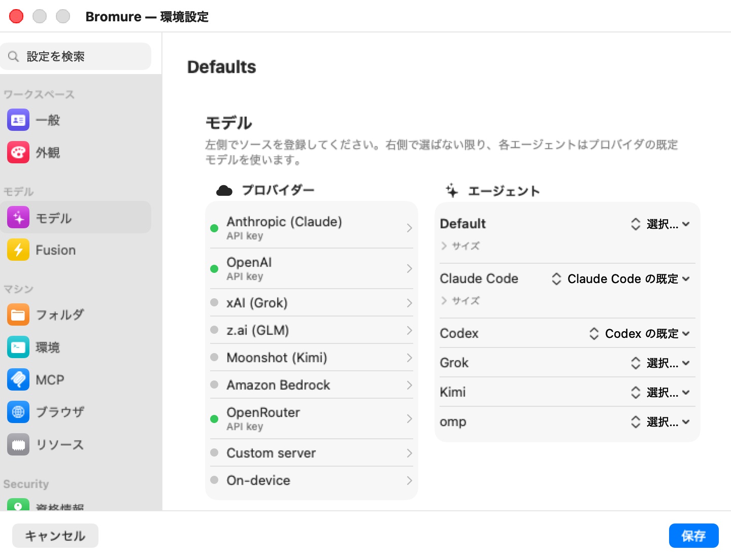The image size is (731, 560).
Task: Click the モデル sparkle icon in sidebar
Action: coord(18,218)
